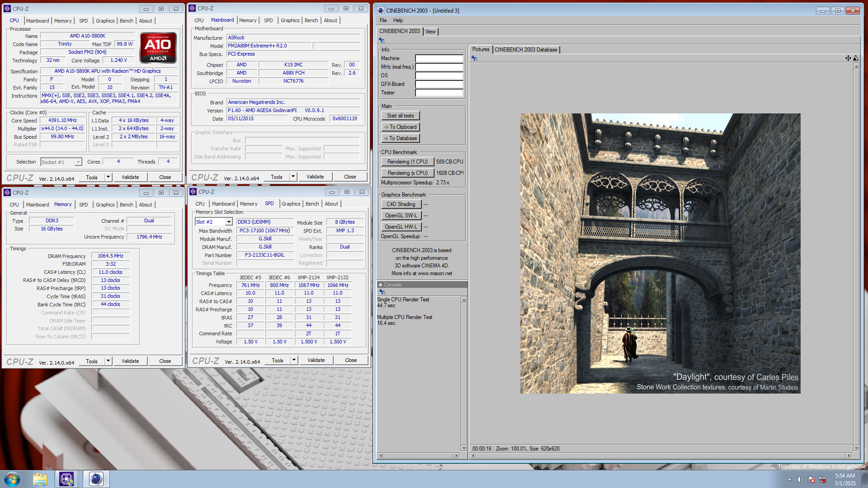Click the MHz (real freq.) input field
The image size is (868, 488).
tap(439, 67)
